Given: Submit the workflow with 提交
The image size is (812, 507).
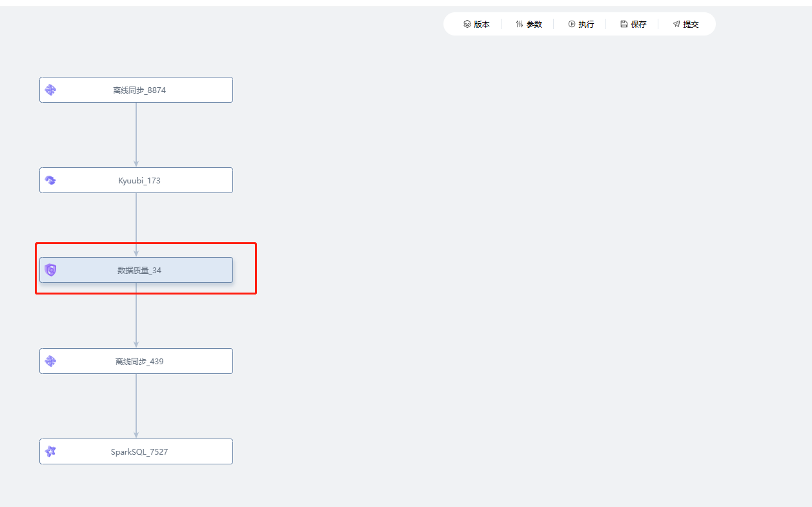Looking at the screenshot, I should click(685, 24).
